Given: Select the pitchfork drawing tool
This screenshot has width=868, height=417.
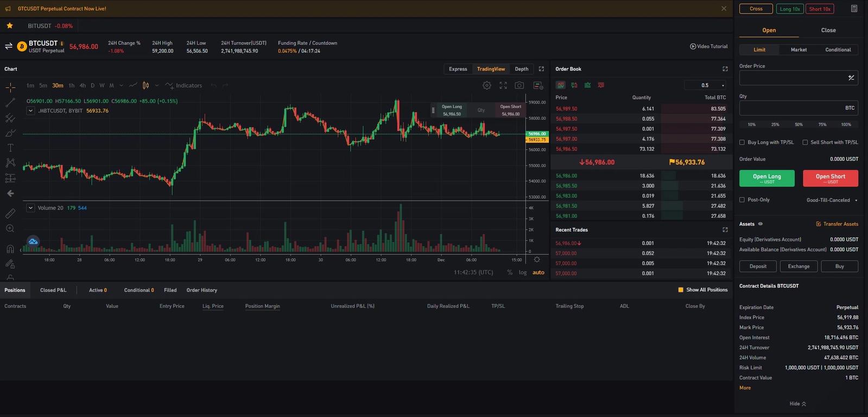Looking at the screenshot, I should click(x=10, y=118).
